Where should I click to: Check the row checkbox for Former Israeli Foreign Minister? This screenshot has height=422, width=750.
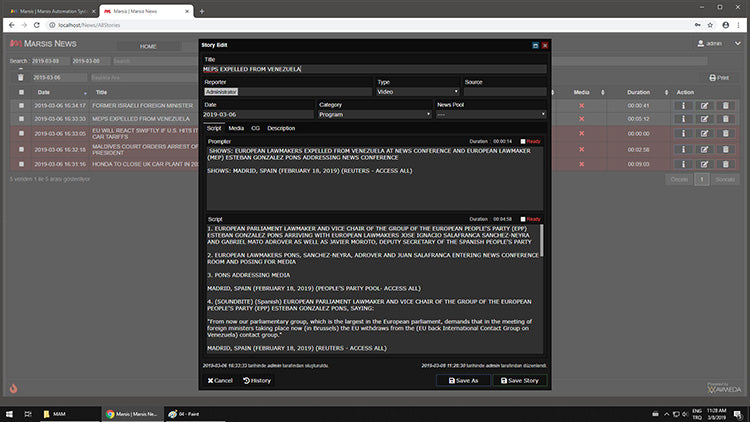click(19, 105)
